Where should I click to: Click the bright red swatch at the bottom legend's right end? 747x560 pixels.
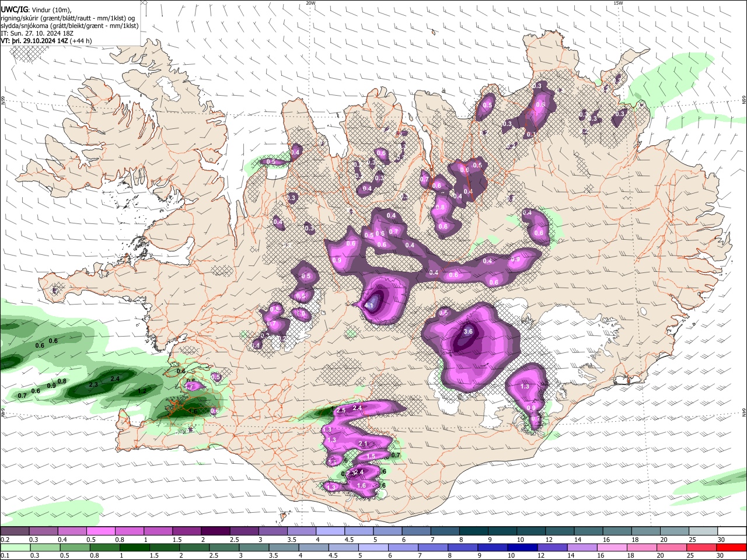point(732,547)
